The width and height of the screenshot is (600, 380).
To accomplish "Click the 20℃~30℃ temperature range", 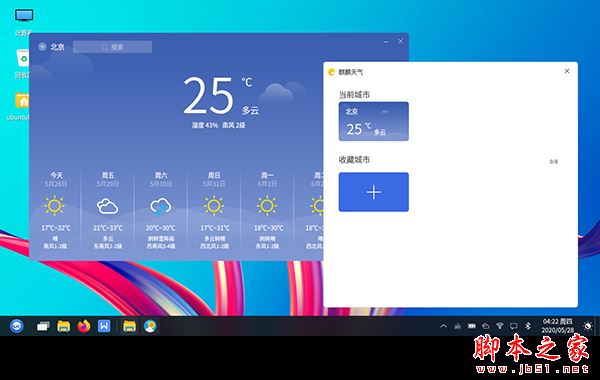I will (x=161, y=228).
